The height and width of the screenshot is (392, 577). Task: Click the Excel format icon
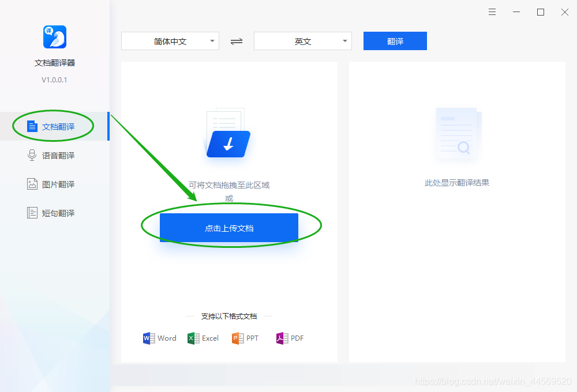tap(193, 338)
